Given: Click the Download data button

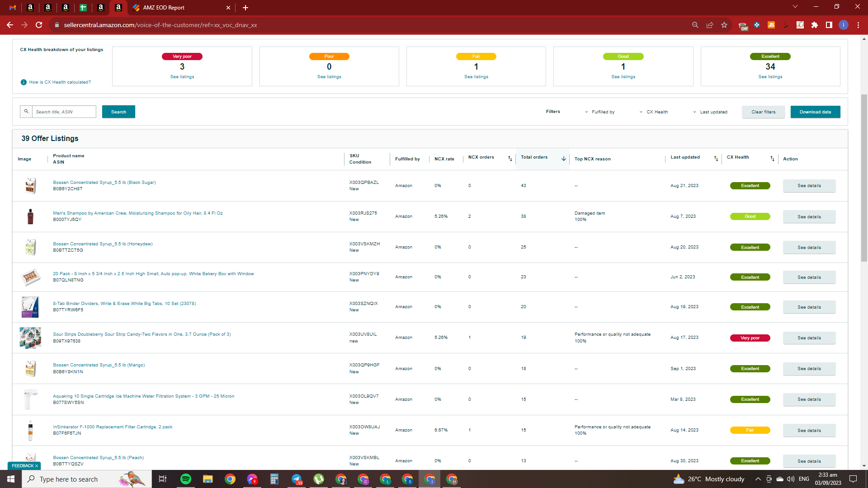Looking at the screenshot, I should 815,112.
